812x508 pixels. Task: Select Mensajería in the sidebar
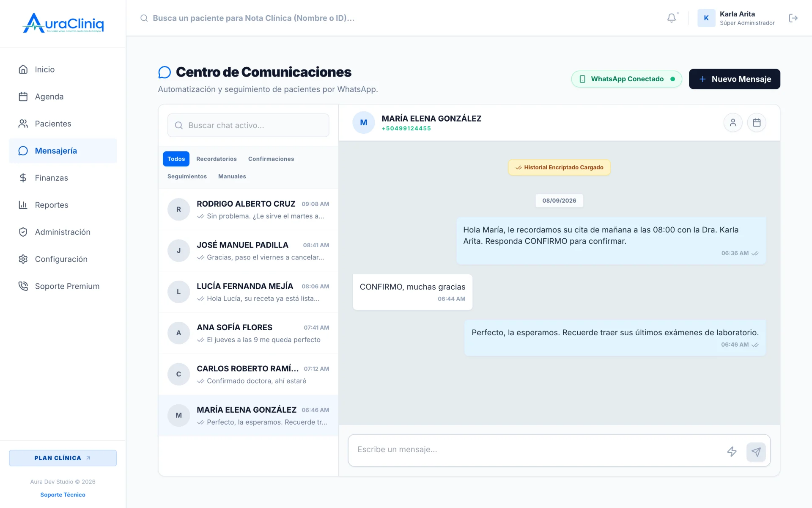[x=63, y=151]
